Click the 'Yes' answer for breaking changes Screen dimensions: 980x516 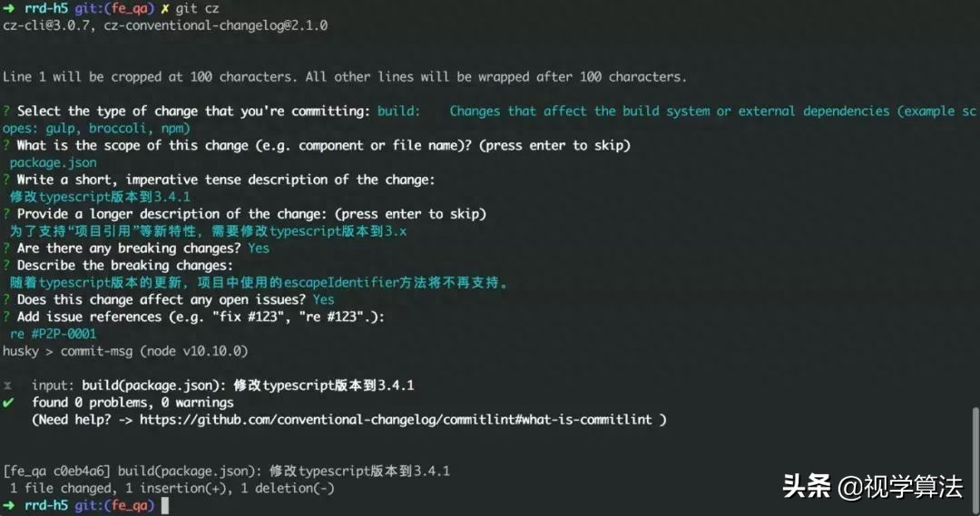coord(259,248)
